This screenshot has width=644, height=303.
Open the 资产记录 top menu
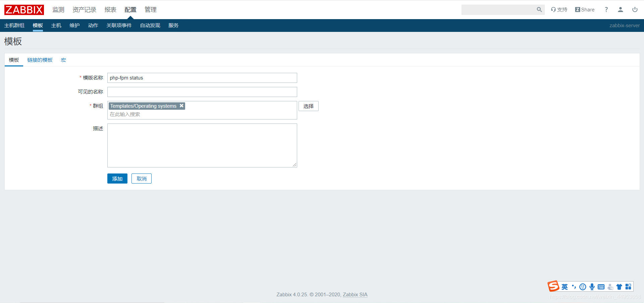[x=85, y=10]
